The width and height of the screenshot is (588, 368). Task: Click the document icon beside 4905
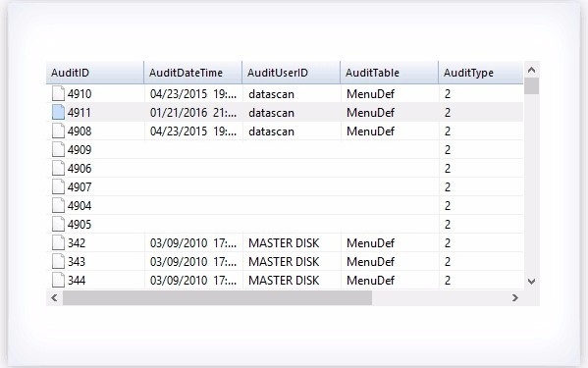58,224
